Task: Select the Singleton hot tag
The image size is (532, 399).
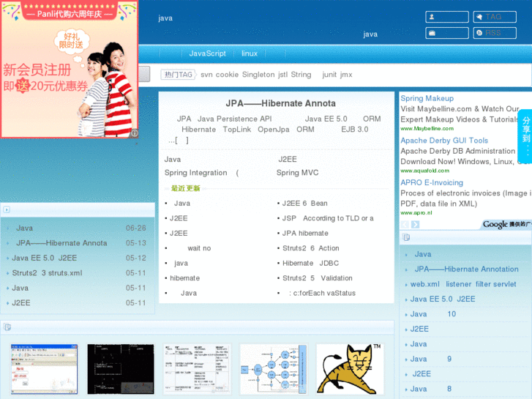Action: 258,75
